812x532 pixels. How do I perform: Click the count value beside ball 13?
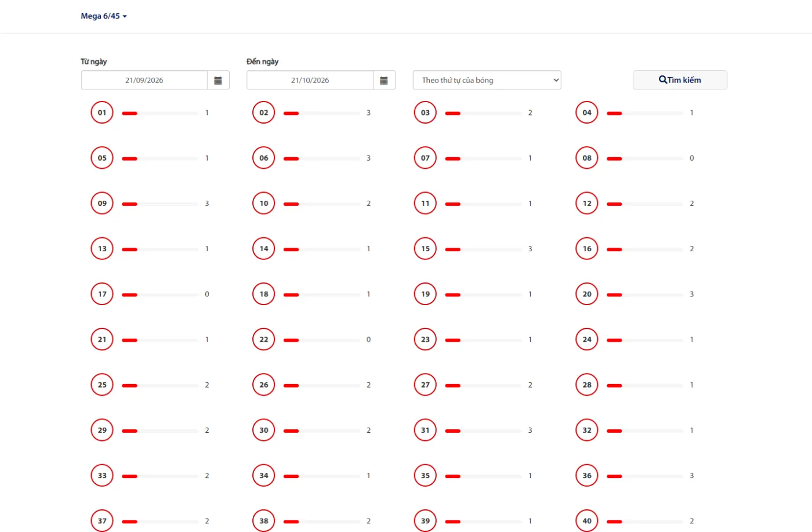[x=206, y=249]
